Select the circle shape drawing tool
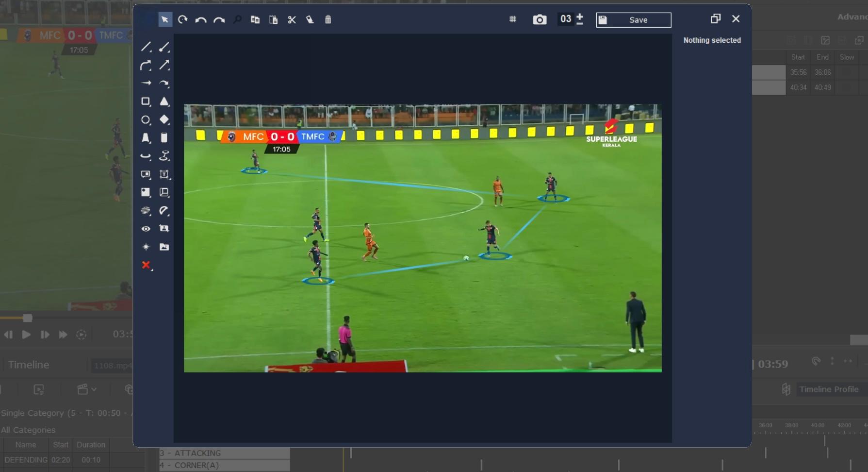868x472 pixels. coord(146,120)
